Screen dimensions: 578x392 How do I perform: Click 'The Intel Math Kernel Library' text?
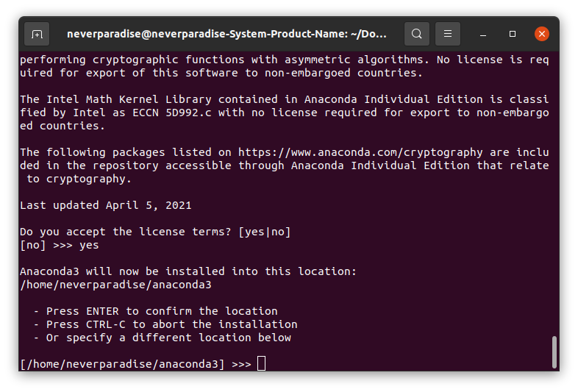click(x=115, y=99)
